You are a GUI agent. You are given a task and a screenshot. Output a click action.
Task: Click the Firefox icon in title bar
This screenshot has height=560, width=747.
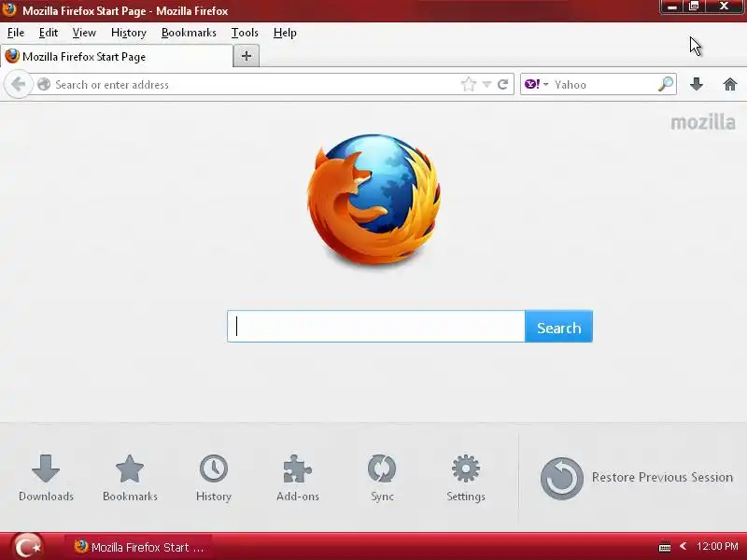9,9
